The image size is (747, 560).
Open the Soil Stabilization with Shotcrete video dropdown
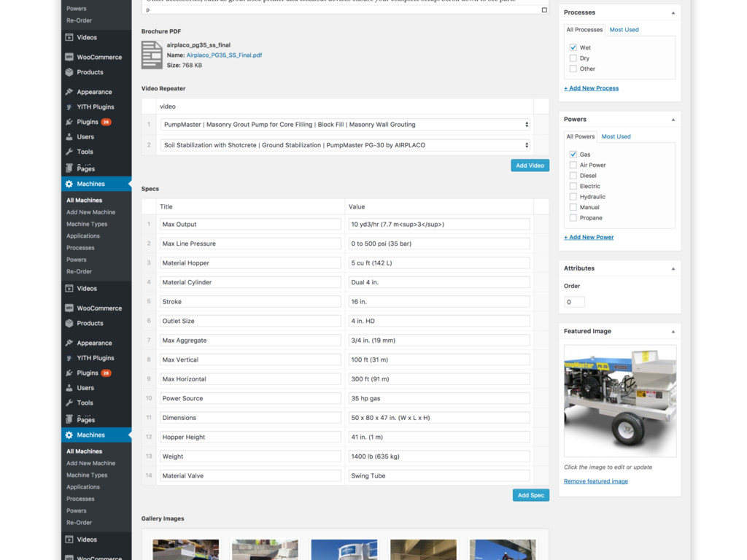point(345,145)
